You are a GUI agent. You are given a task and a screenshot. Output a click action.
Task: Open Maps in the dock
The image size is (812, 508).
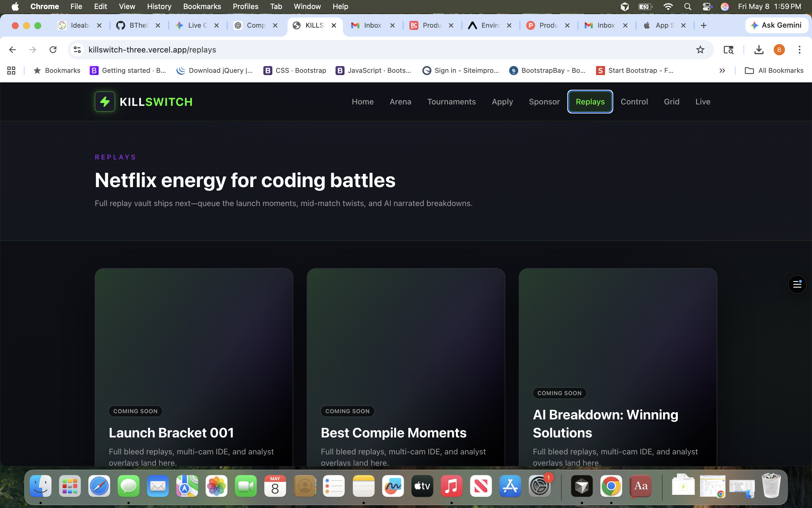tap(187, 486)
